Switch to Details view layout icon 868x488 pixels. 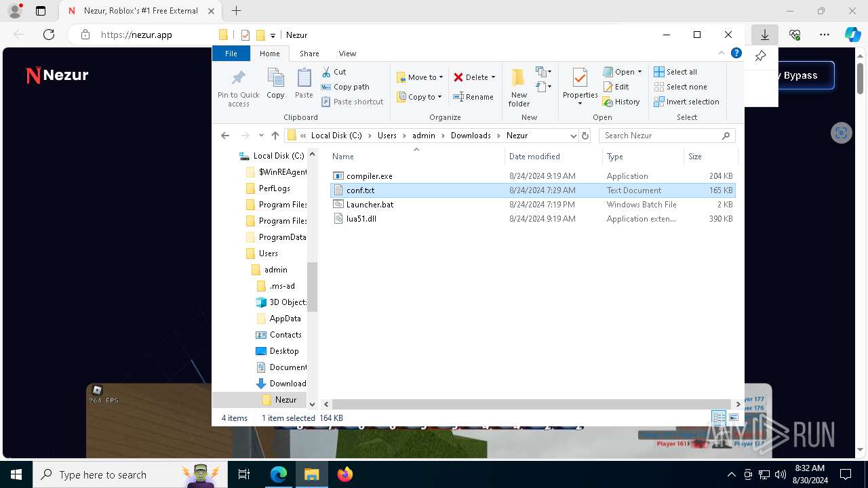coord(719,418)
